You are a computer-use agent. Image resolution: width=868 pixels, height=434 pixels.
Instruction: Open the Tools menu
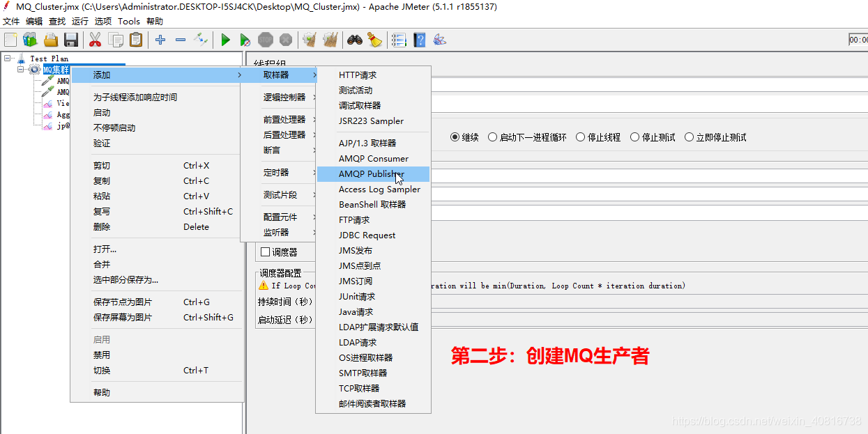129,22
